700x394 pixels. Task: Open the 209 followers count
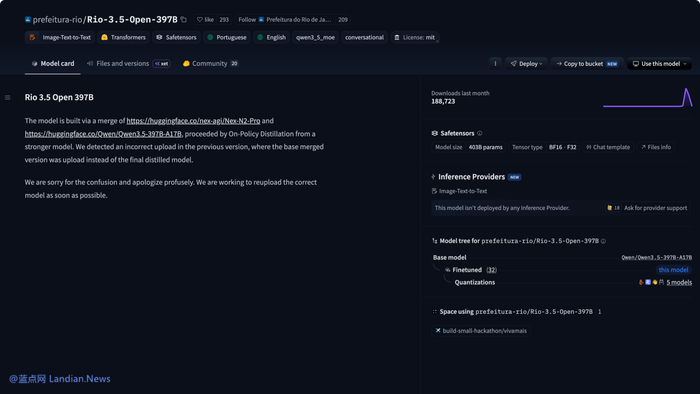pyautogui.click(x=342, y=20)
